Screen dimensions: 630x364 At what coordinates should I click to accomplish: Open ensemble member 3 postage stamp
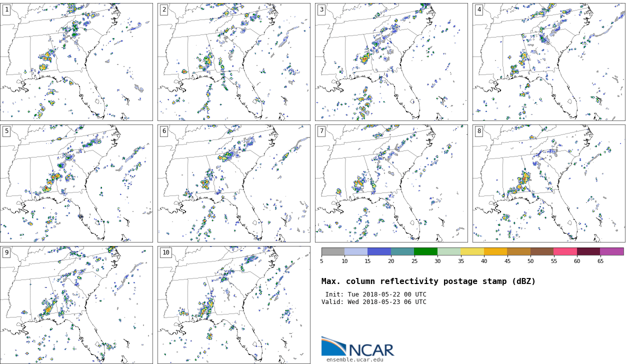[x=391, y=62]
